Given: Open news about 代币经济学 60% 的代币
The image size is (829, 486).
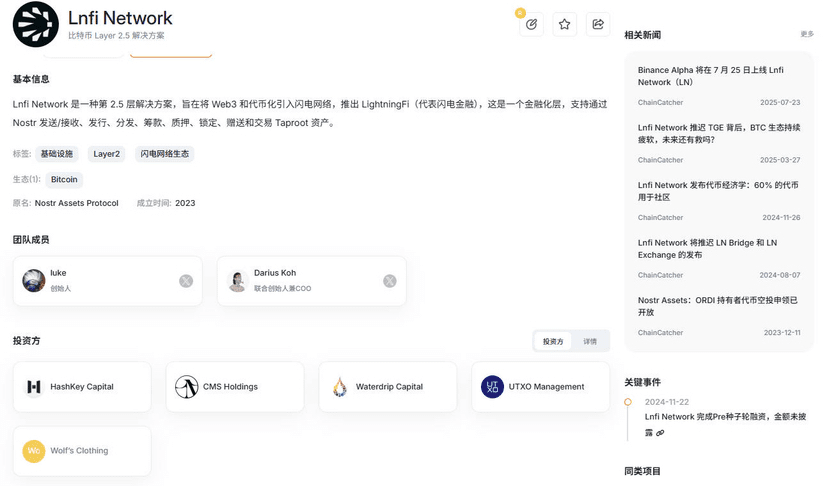Looking at the screenshot, I should tap(718, 191).
